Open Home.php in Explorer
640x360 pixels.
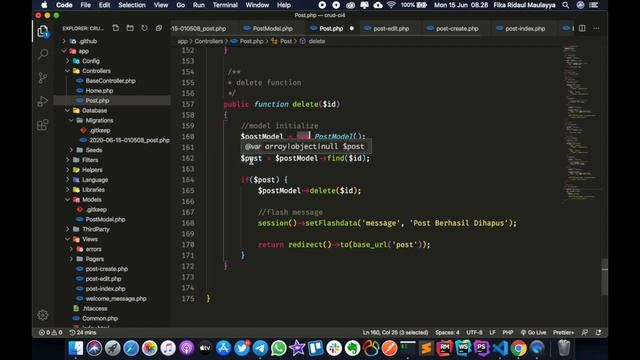[x=99, y=91]
